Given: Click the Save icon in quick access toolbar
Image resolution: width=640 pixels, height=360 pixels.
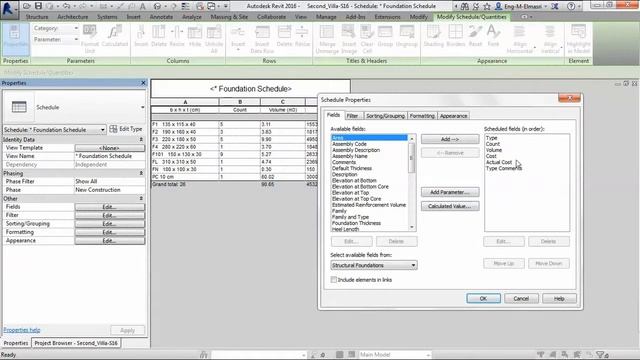Looking at the screenshot, I should click(x=38, y=6).
